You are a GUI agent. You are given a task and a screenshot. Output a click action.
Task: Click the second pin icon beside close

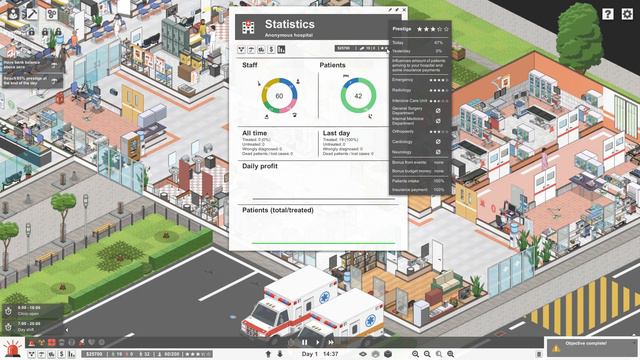click(x=397, y=10)
